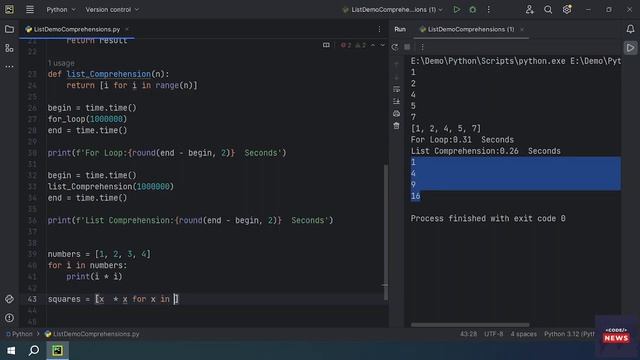Go to next highlighted error arrow
This screenshot has width=640, height=360.
coord(382,45)
